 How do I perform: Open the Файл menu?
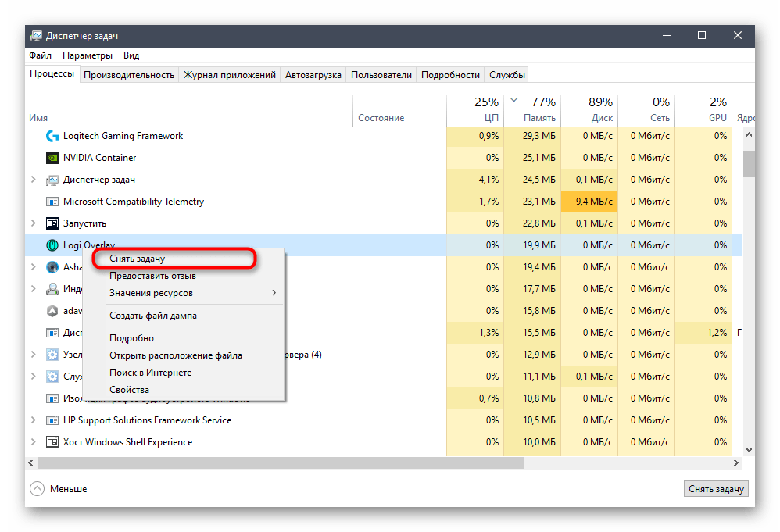[41, 55]
